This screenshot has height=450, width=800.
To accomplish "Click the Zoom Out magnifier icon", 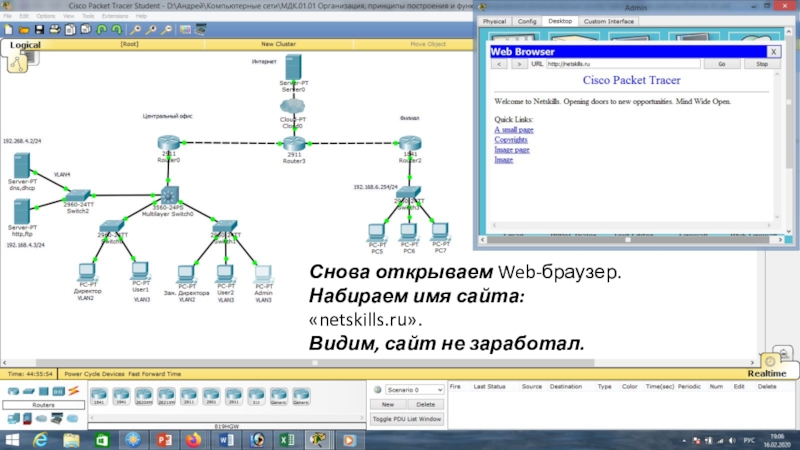I will coord(166,30).
